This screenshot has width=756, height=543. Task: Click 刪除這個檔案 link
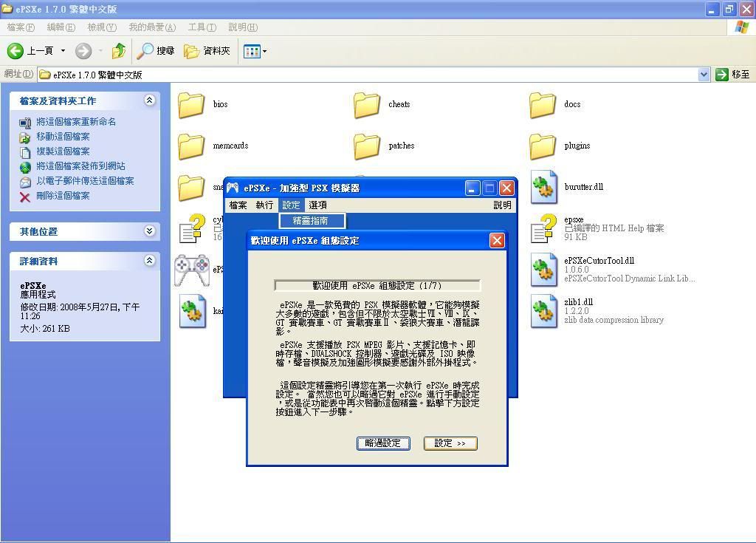pos(63,196)
